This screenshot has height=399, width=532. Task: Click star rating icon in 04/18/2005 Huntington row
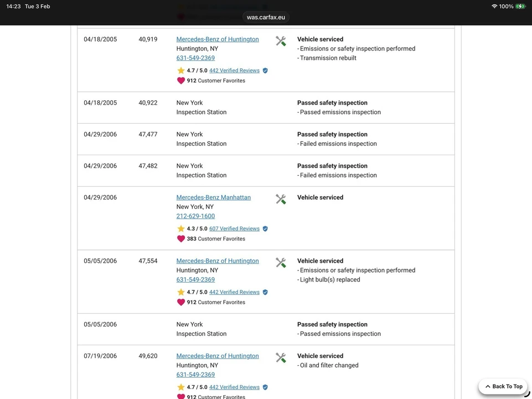pyautogui.click(x=181, y=70)
